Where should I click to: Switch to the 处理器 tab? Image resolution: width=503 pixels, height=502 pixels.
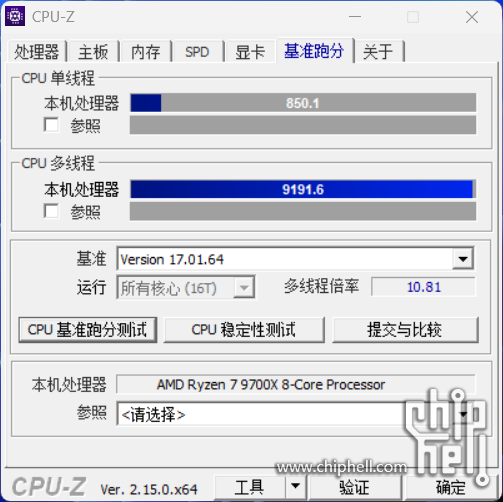36,52
